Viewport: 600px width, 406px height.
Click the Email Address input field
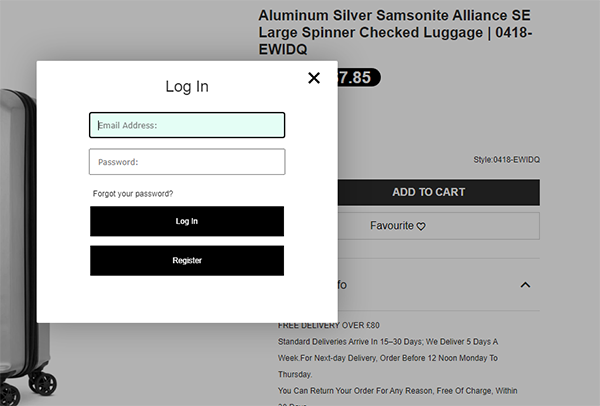tap(187, 125)
